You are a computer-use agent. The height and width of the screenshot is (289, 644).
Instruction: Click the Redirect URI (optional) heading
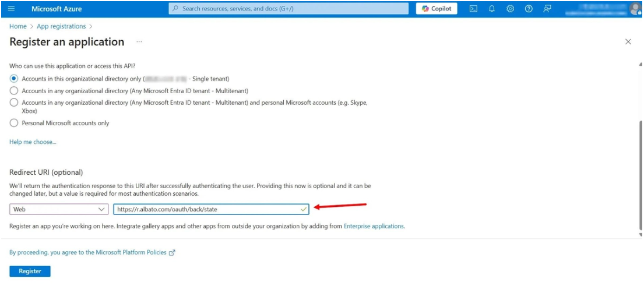pyautogui.click(x=46, y=172)
